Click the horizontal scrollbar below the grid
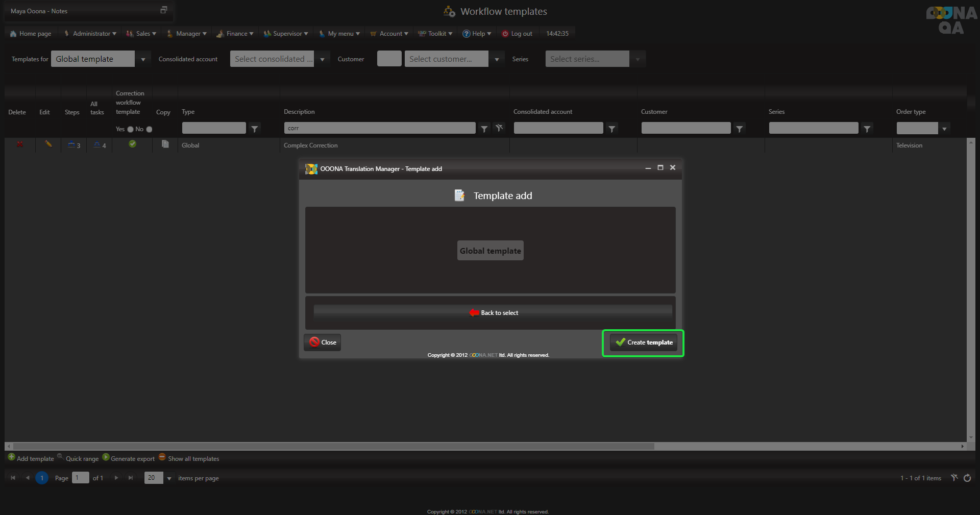This screenshot has width=980, height=515. (332, 447)
